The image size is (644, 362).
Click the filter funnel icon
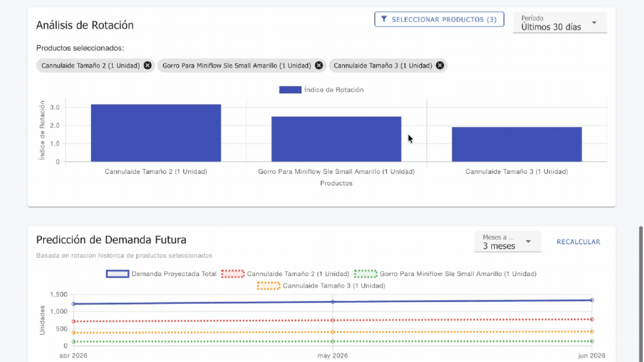coord(384,20)
